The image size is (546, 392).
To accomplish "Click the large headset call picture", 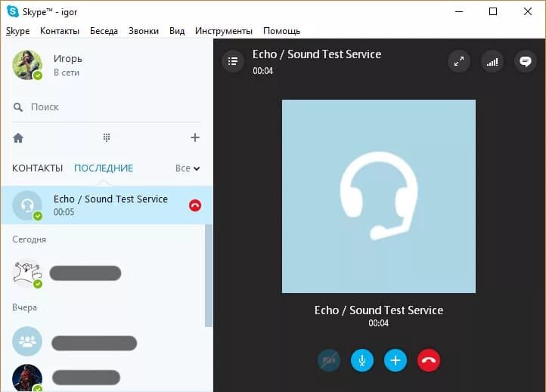I will pos(379,196).
